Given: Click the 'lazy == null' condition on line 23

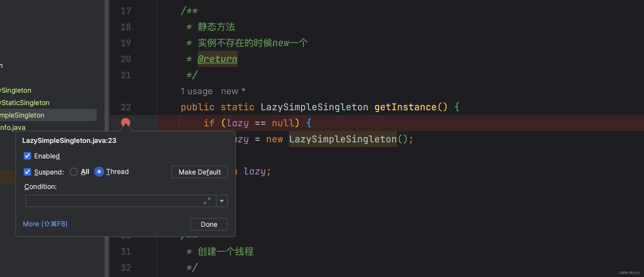Looking at the screenshot, I should (260, 123).
